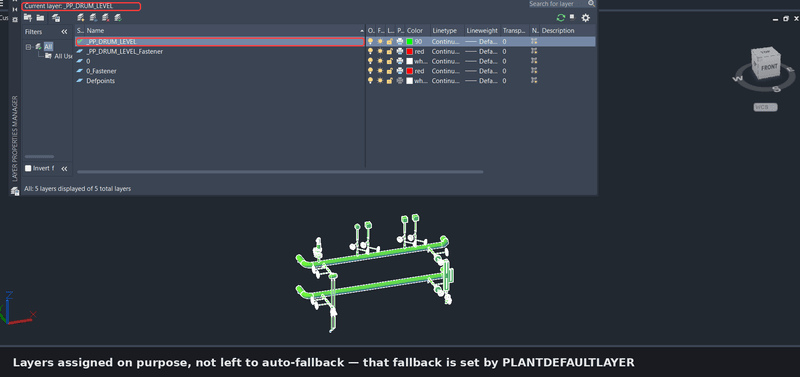
Task: Click the auto-hide icon on palette strip
Action: pos(15,9)
